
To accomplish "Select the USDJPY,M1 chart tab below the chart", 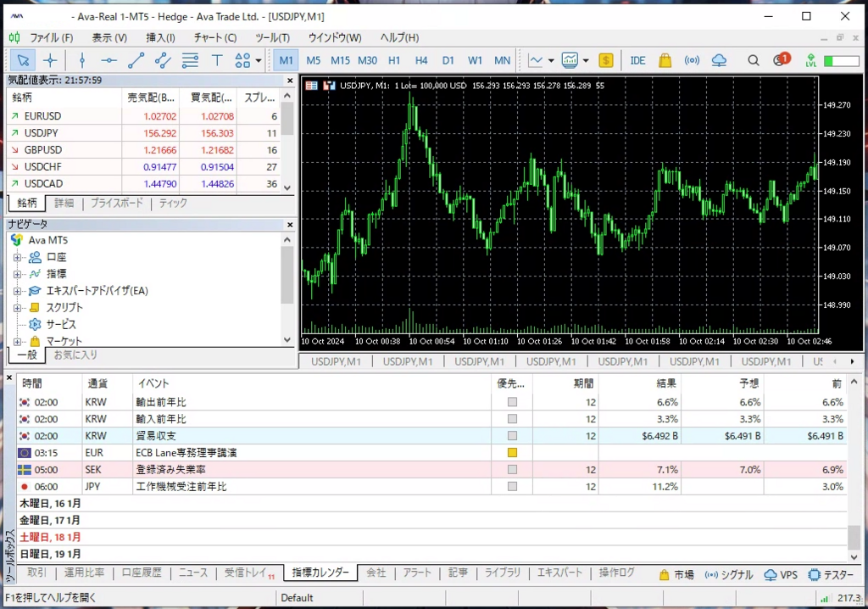I will (337, 361).
